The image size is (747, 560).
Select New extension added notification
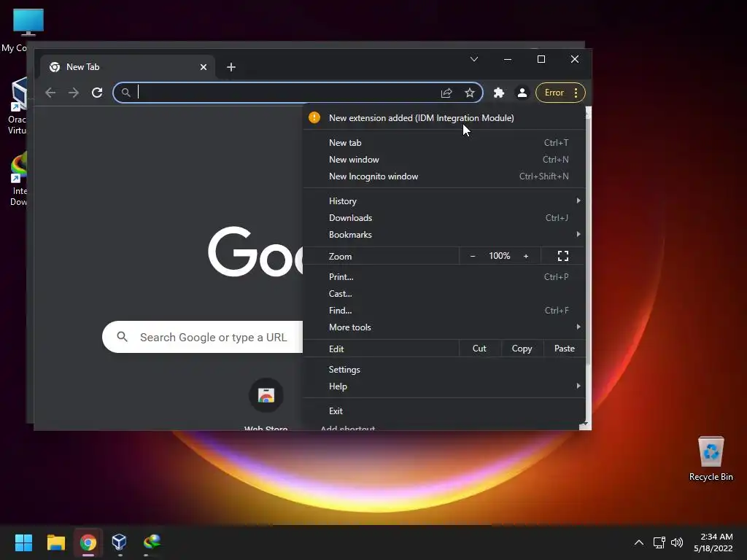pyautogui.click(x=444, y=117)
